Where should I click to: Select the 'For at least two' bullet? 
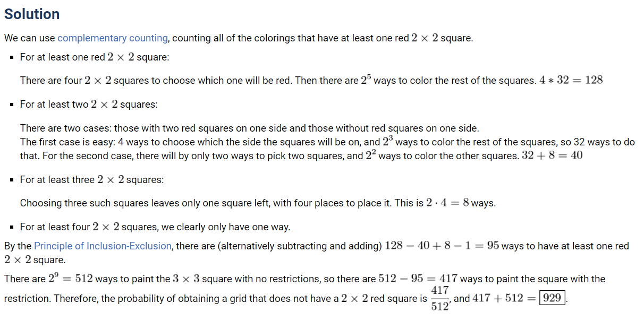pyautogui.click(x=89, y=105)
